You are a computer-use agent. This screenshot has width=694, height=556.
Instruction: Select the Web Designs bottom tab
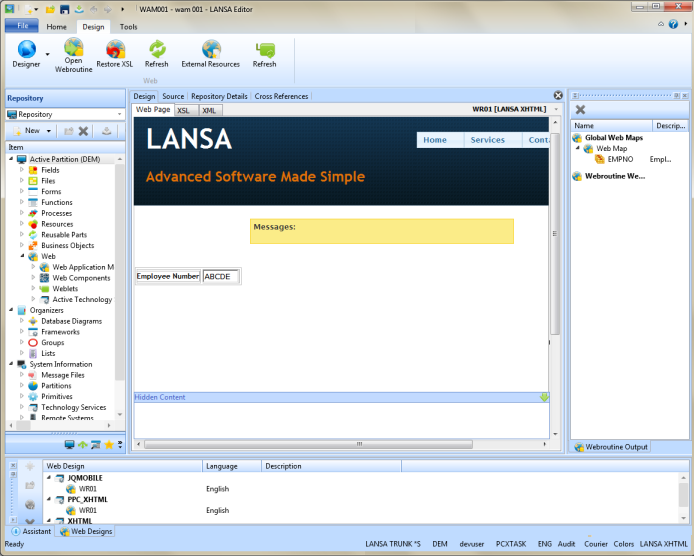point(86,531)
